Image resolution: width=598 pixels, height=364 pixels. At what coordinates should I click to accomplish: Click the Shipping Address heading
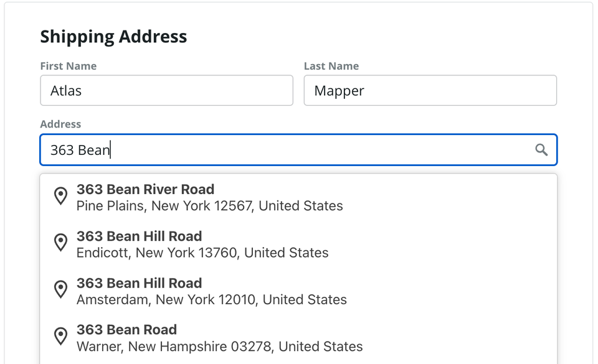coord(113,37)
